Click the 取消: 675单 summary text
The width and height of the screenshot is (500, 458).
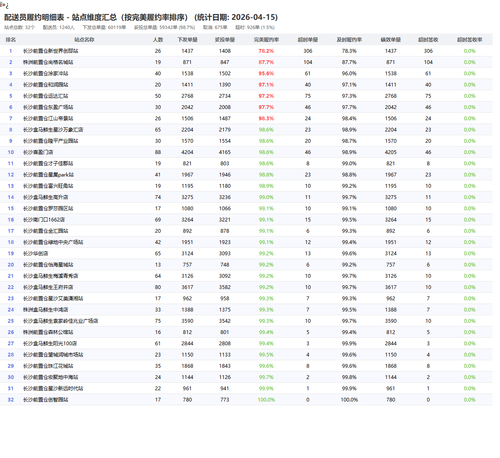coord(215,27)
